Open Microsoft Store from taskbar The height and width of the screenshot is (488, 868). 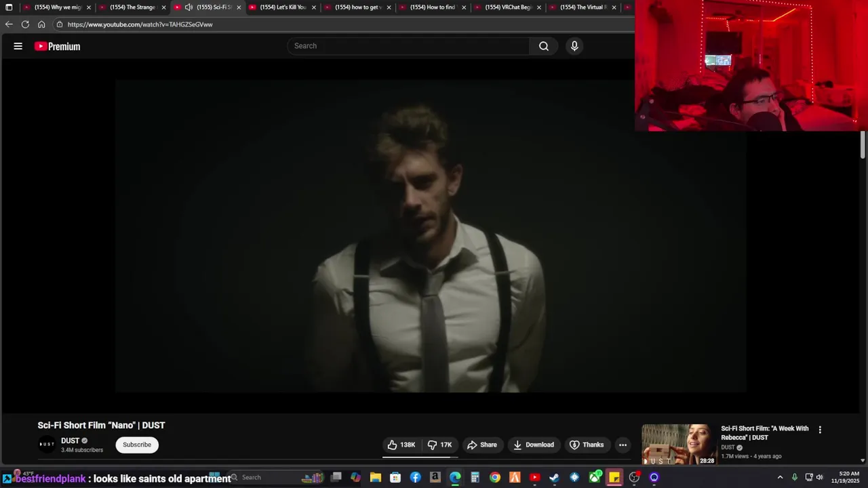395,477
